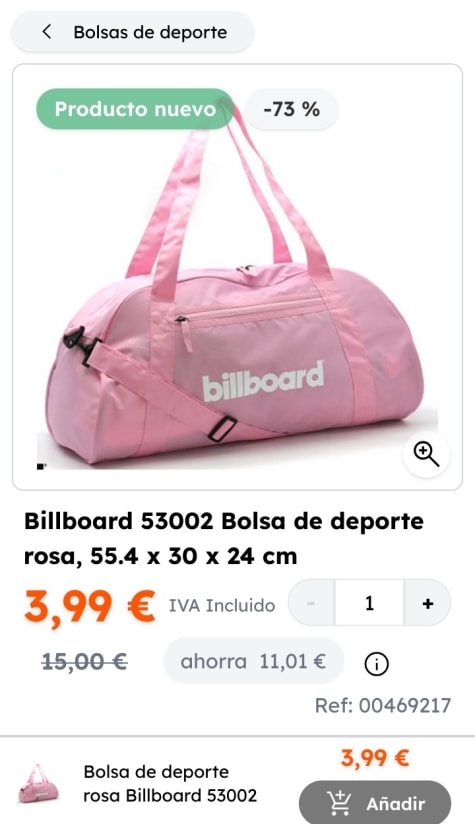Viewport: 475px width, 824px height.
Task: Click the cart icon inside Añadir button
Action: [x=339, y=803]
